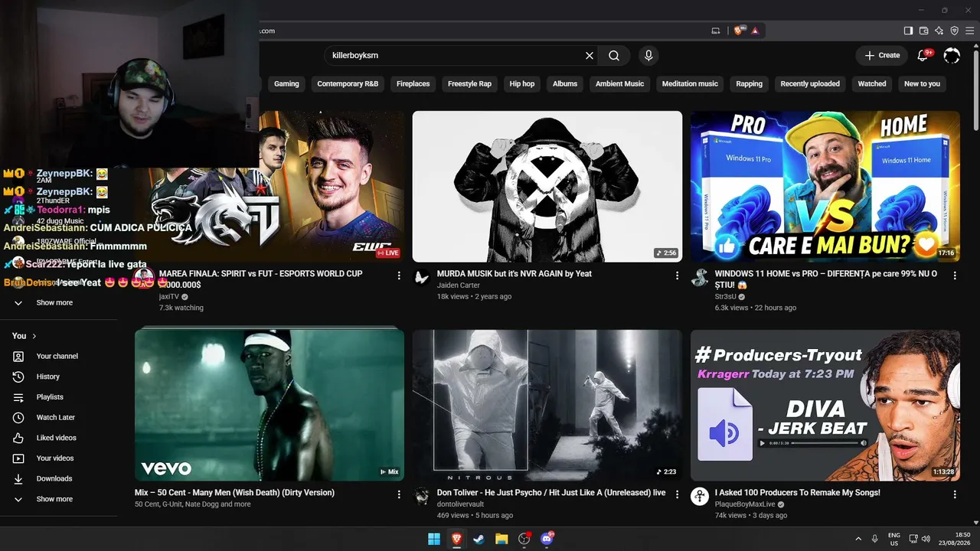Open the 'I Asked 100 Producers' video title
The image size is (980, 551).
click(798, 493)
